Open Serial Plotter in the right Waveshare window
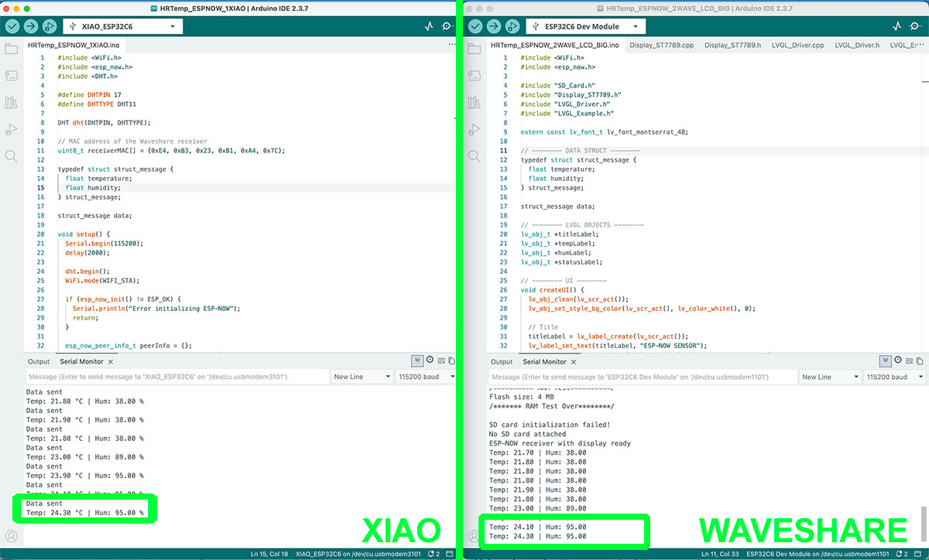Image resolution: width=929 pixels, height=560 pixels. click(897, 26)
